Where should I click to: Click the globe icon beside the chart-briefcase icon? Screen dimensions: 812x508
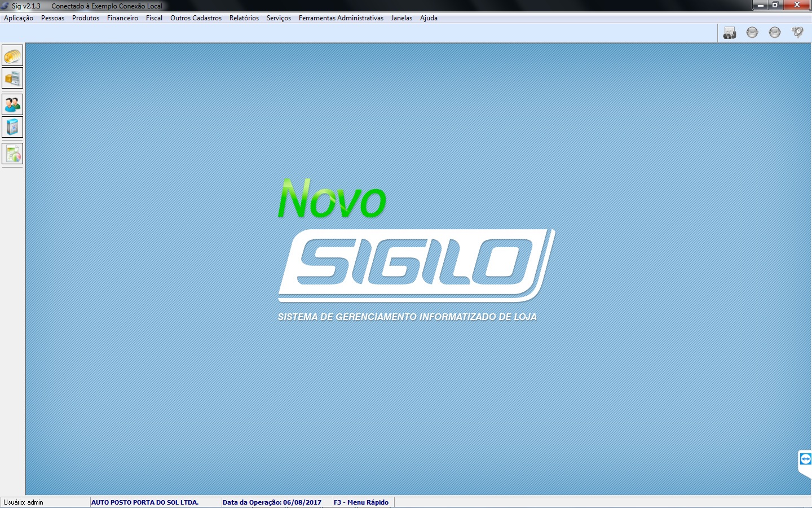pos(752,33)
